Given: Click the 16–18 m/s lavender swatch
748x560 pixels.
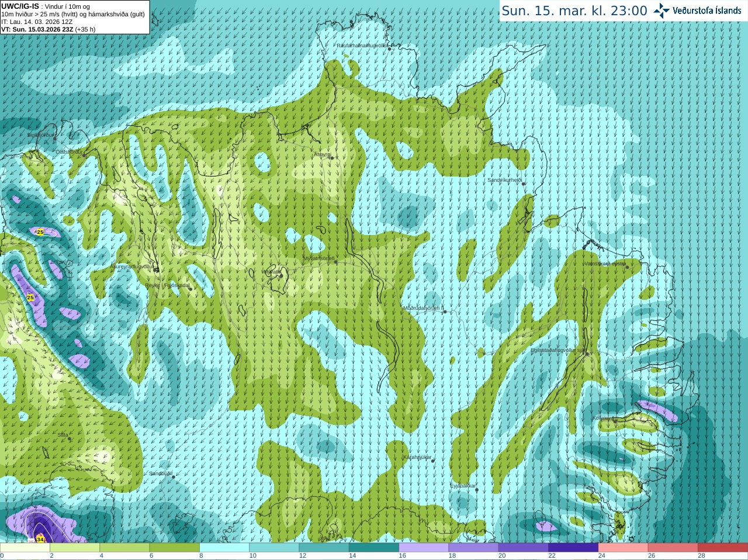Looking at the screenshot, I should [424, 548].
